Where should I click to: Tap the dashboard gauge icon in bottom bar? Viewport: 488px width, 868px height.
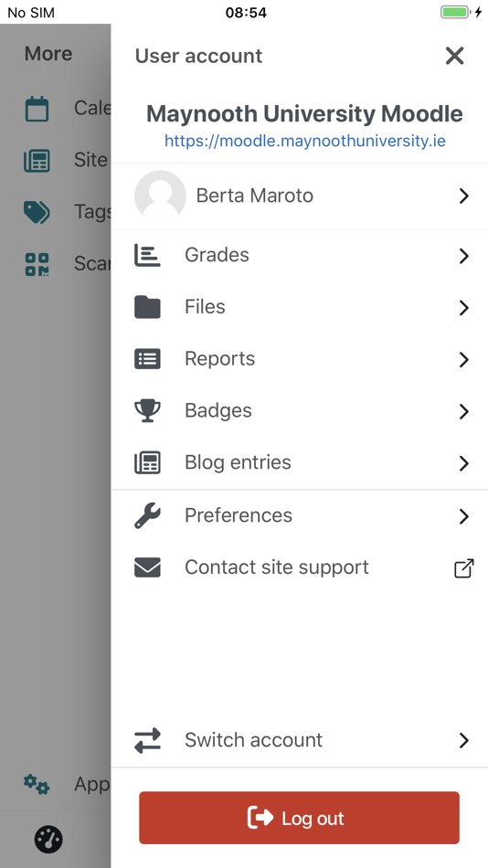pyautogui.click(x=48, y=839)
